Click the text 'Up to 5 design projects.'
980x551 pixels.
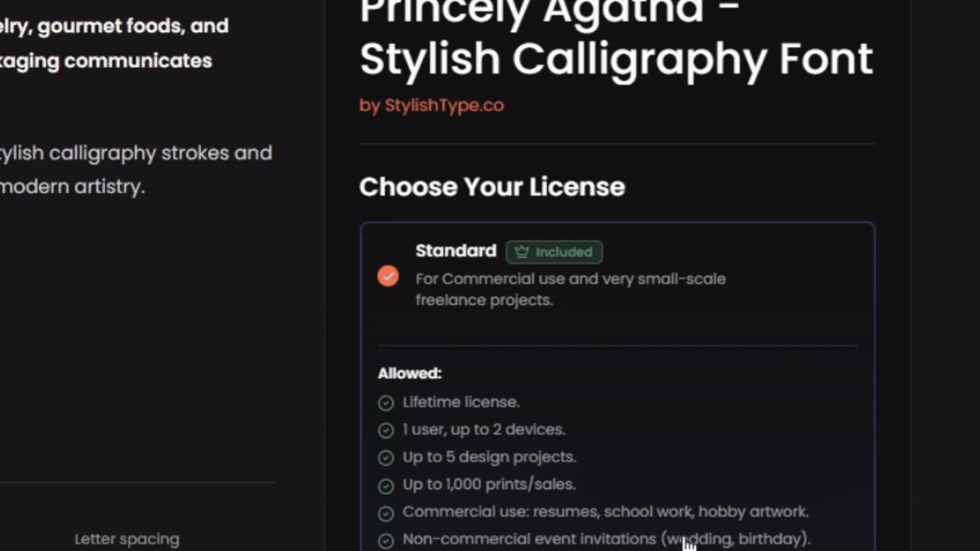(489, 457)
